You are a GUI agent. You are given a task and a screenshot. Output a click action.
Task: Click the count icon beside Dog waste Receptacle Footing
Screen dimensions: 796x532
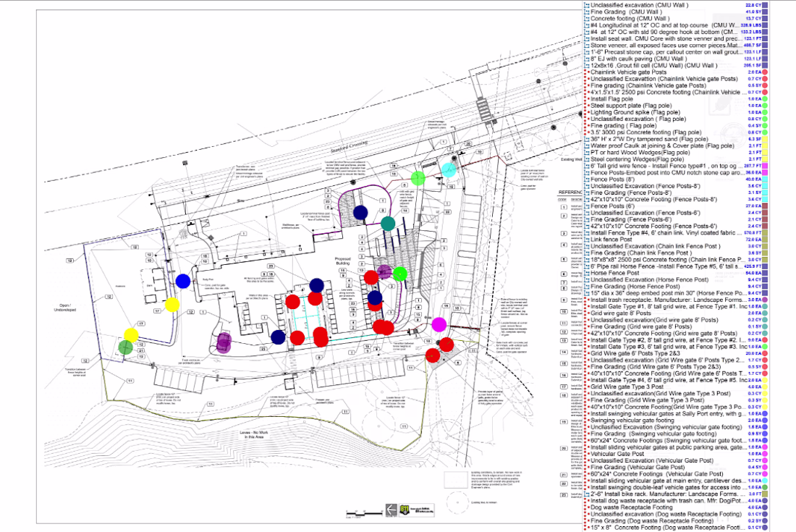point(588,507)
